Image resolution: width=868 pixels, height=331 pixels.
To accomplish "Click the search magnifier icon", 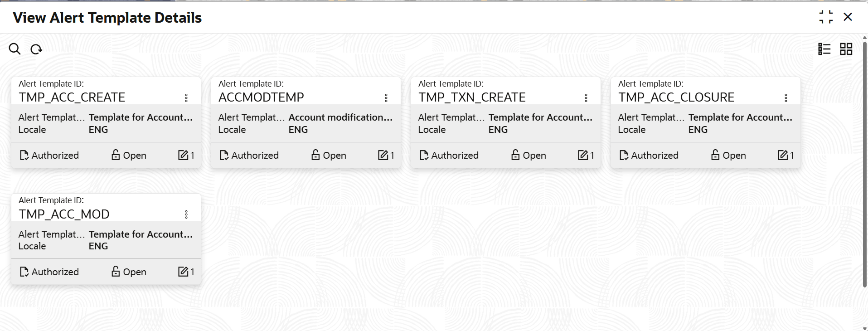I will [x=15, y=49].
